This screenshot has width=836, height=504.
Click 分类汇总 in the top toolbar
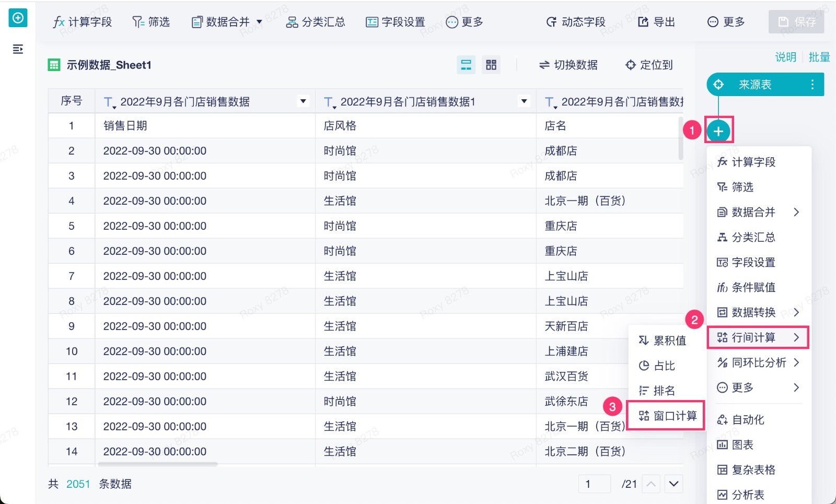(x=316, y=22)
